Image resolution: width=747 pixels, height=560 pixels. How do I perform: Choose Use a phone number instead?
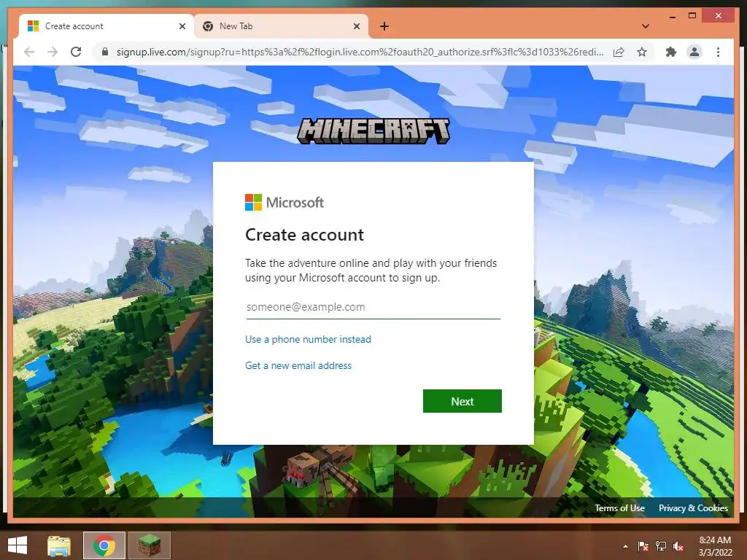click(308, 340)
